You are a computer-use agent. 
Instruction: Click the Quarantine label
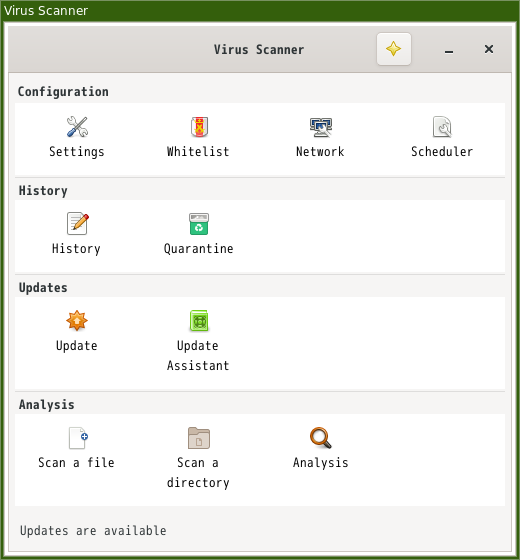click(199, 249)
